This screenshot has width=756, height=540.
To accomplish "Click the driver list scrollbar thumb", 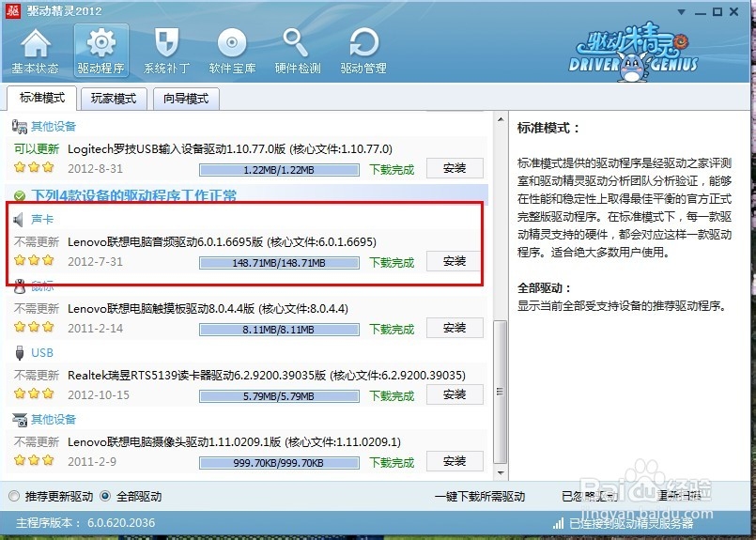I will [501, 392].
